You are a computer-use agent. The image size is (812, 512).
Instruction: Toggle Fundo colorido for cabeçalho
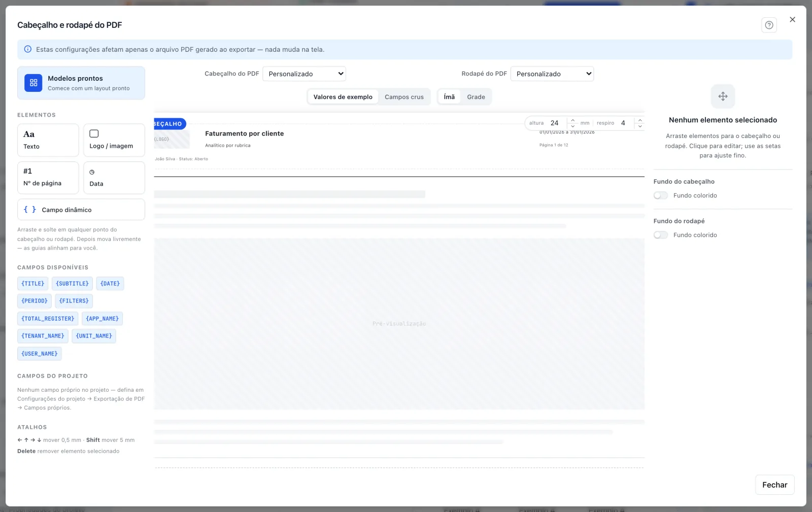pos(660,195)
